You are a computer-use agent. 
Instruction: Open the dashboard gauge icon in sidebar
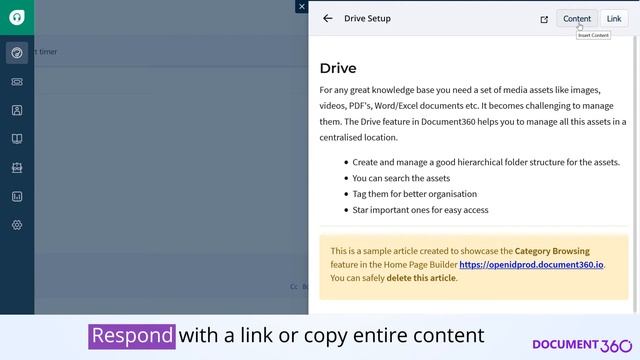[x=17, y=53]
